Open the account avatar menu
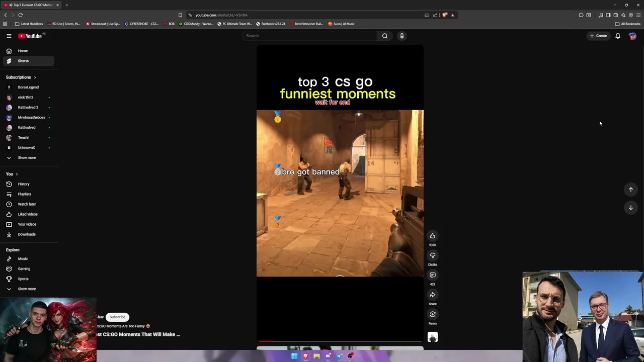This screenshot has width=644, height=362. tap(633, 36)
